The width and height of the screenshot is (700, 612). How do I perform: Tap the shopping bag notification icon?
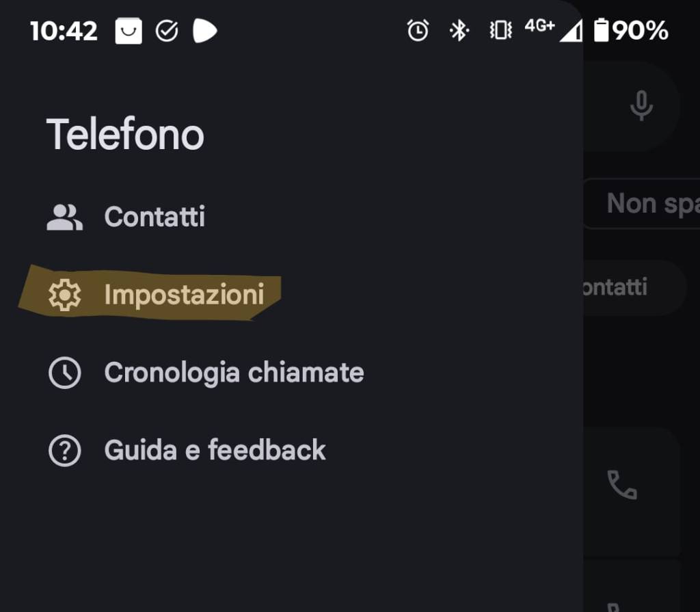pos(129,31)
